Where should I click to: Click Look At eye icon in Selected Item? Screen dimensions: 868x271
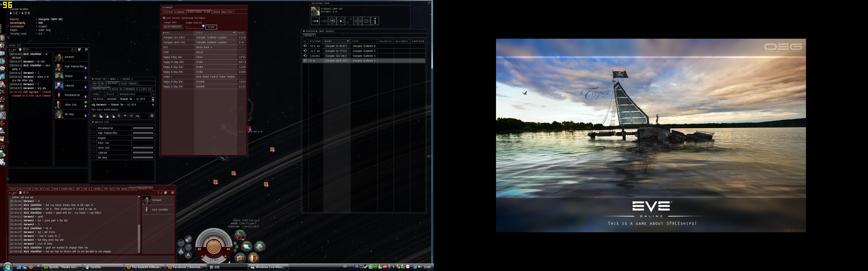tap(366, 21)
